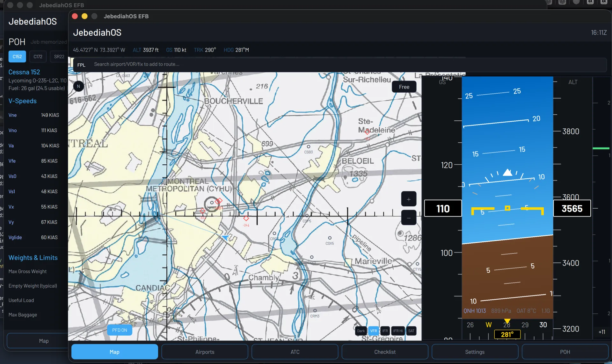This screenshot has width=612, height=364.
Task: Switch the basemap to Dark mode
Action: (361, 331)
